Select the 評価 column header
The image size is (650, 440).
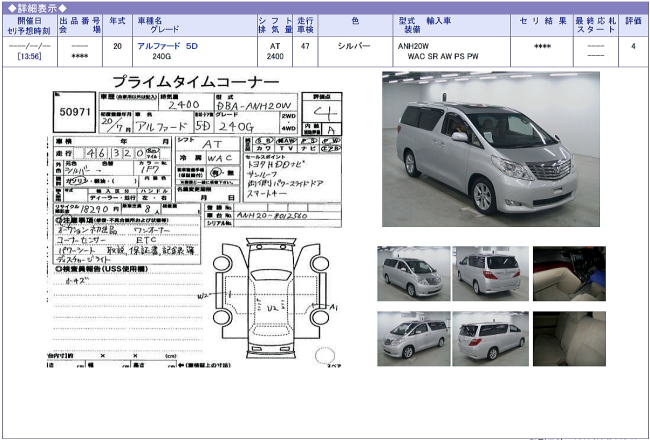[x=633, y=25]
